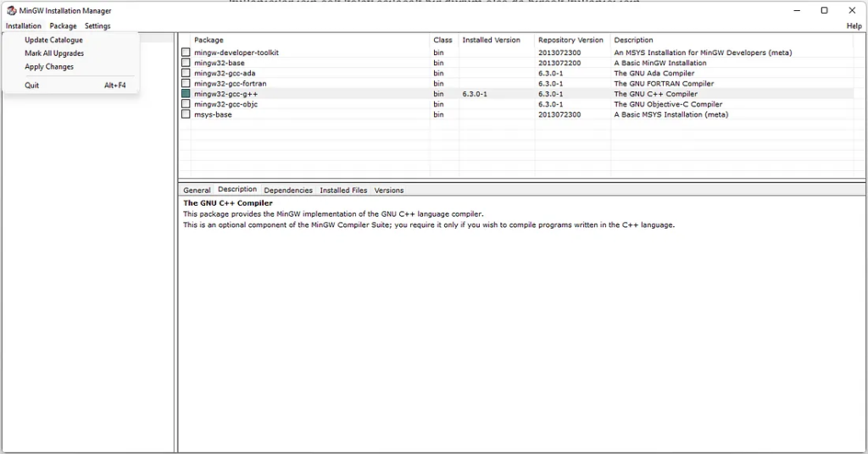This screenshot has width=868, height=454.
Task: Switch to the Installed Files tab
Action: pos(343,191)
